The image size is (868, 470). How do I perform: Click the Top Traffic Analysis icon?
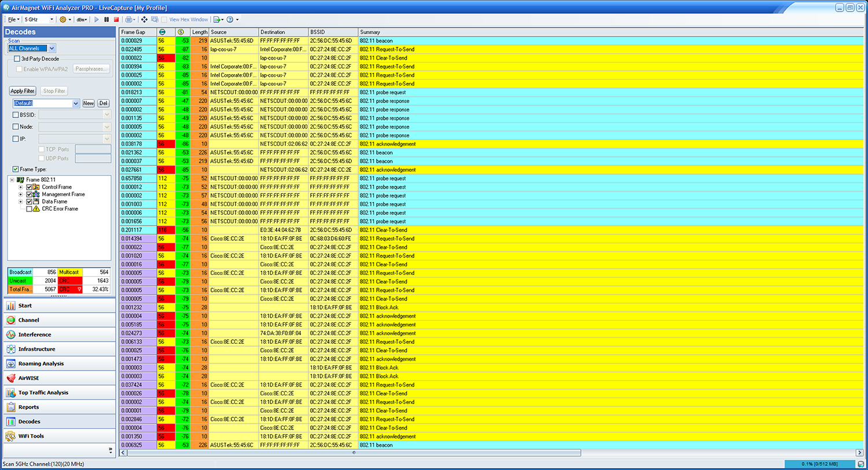click(x=10, y=392)
